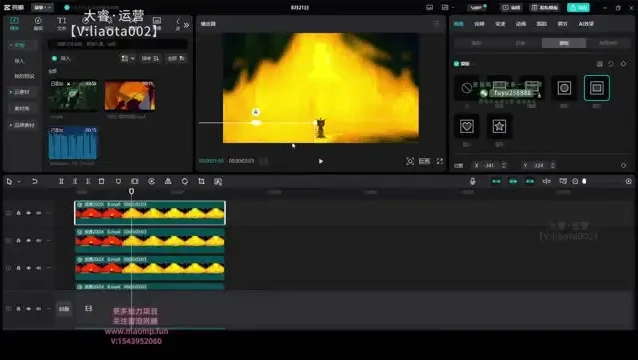Viewport: 638px width, 360px height.
Task: Click the freeze frame icon
Action: 135,181
